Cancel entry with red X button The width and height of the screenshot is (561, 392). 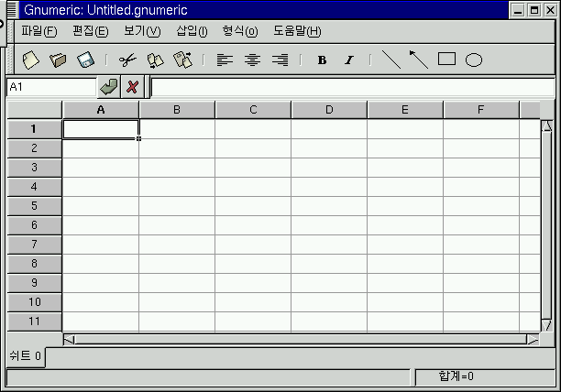click(x=132, y=87)
